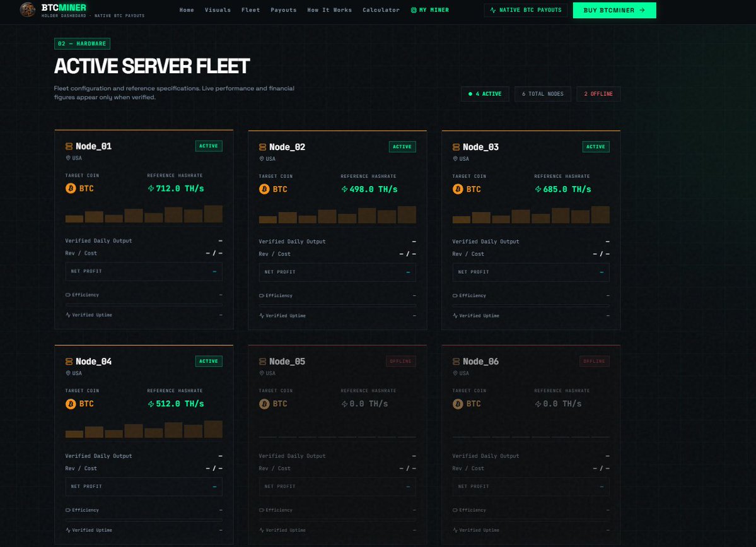Click the Node_05 Bitcoin coin icon
Image resolution: width=756 pixels, height=547 pixels.
tap(264, 404)
